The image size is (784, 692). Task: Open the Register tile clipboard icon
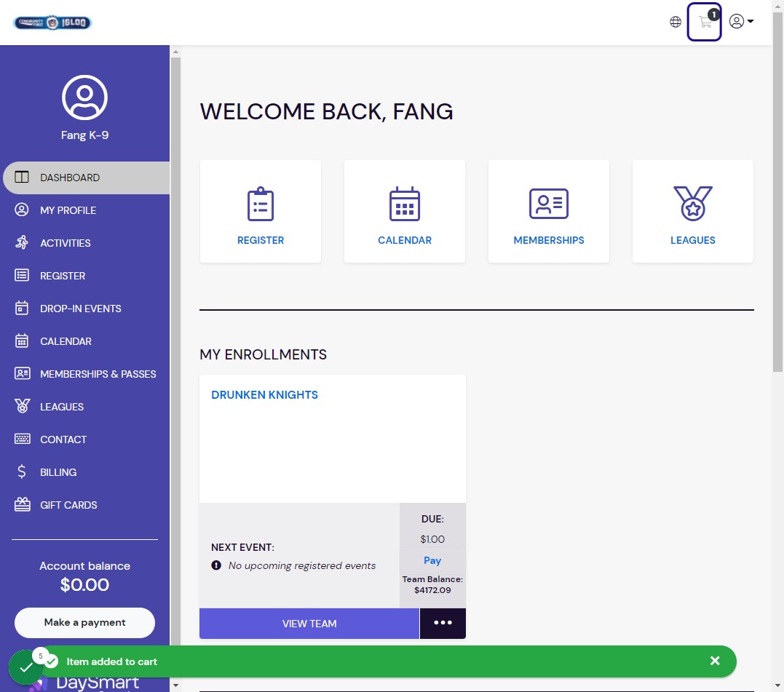tap(261, 204)
